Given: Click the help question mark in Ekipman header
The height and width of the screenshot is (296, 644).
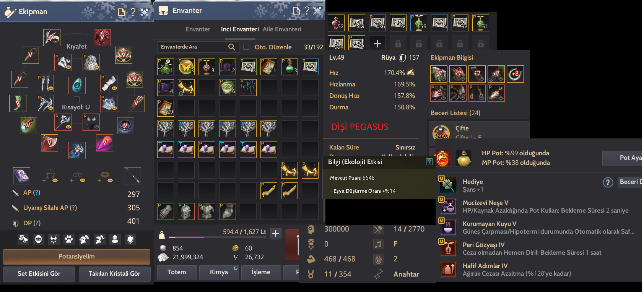Looking at the screenshot, I should pyautogui.click(x=133, y=12).
